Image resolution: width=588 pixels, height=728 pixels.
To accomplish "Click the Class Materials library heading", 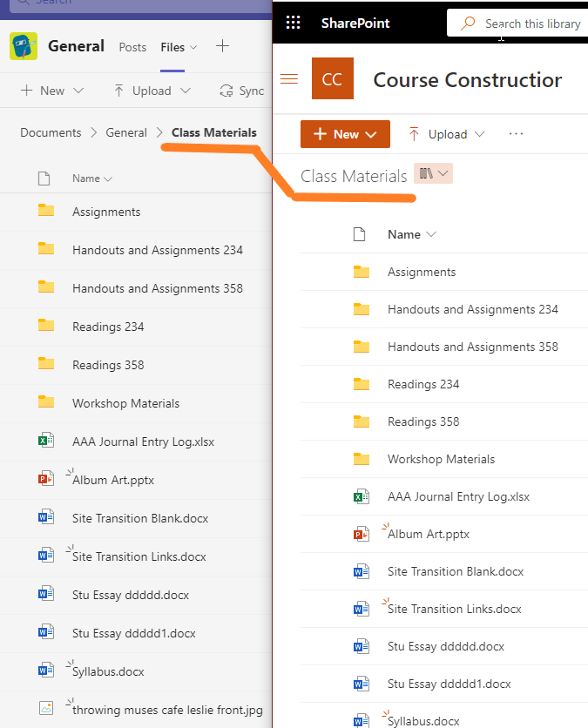I will point(354,177).
